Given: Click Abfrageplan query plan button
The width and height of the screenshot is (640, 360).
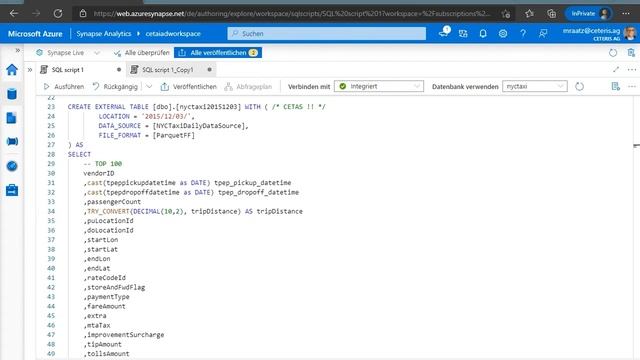Looking at the screenshot, I should (x=248, y=87).
